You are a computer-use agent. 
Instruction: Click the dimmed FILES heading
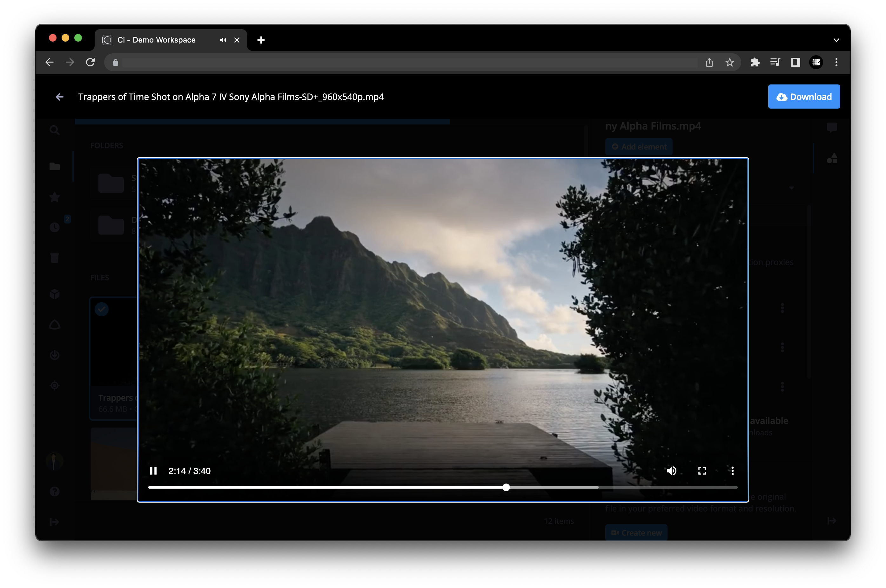99,277
